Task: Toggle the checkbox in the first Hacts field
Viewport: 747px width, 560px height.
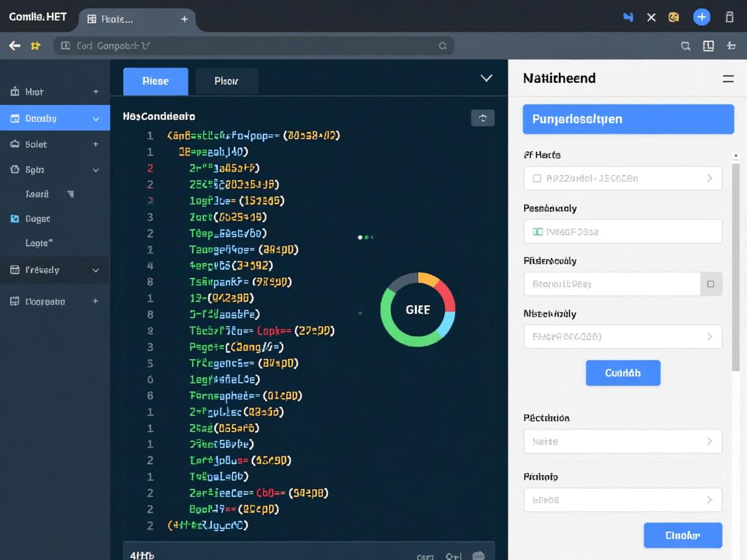Action: coord(537,178)
